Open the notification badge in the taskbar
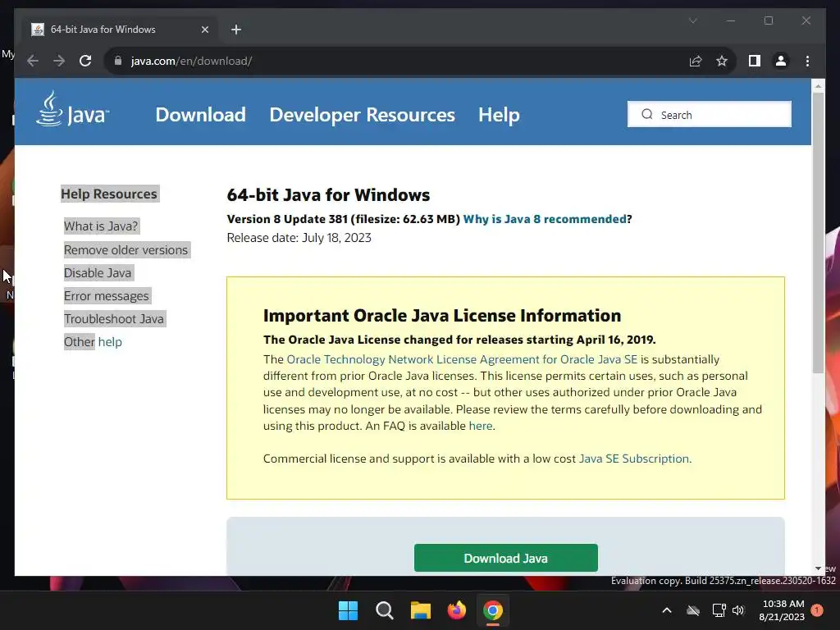The height and width of the screenshot is (630, 840). point(817,610)
